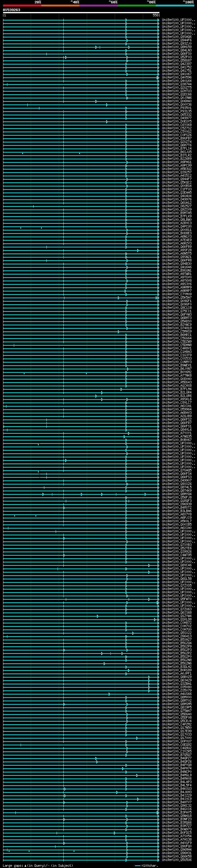This screenshot has height=868, width=197.
Task: Select label UniRef100_A9PC99
Action: tap(176, 165)
